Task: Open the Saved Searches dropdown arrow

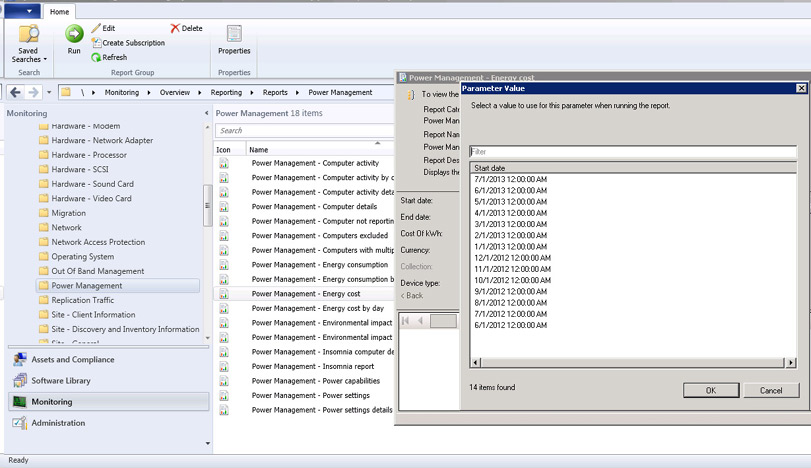Action: click(x=45, y=59)
